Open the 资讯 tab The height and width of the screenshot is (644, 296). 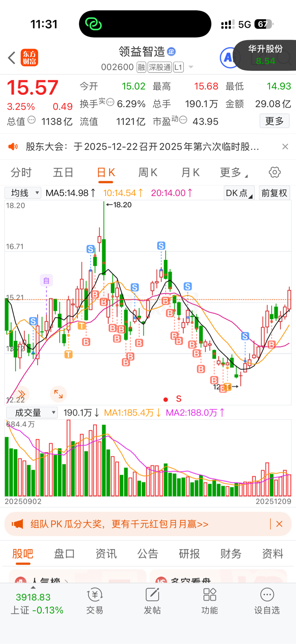point(106,554)
